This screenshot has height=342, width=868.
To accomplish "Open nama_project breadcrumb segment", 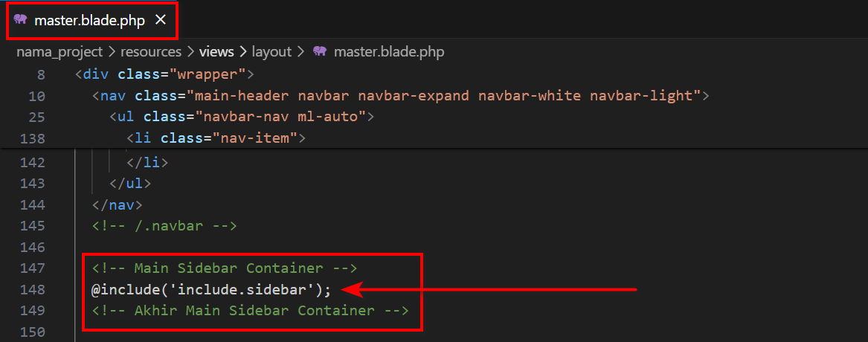I will coord(60,52).
